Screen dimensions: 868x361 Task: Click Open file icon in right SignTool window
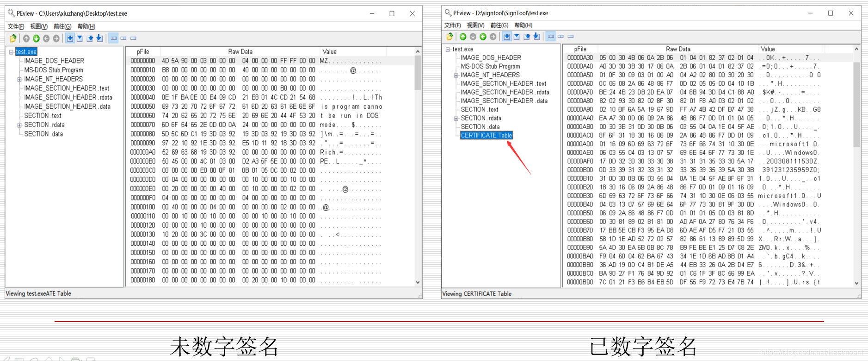click(449, 37)
